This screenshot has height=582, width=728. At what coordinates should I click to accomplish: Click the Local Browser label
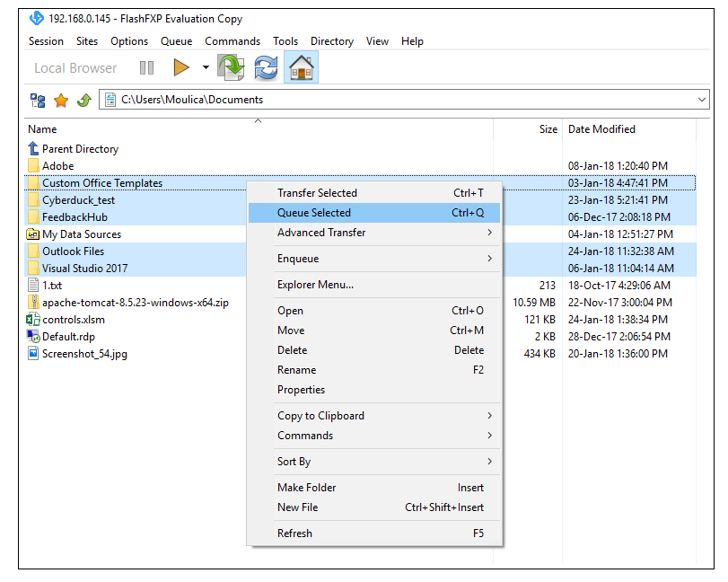pos(75,68)
